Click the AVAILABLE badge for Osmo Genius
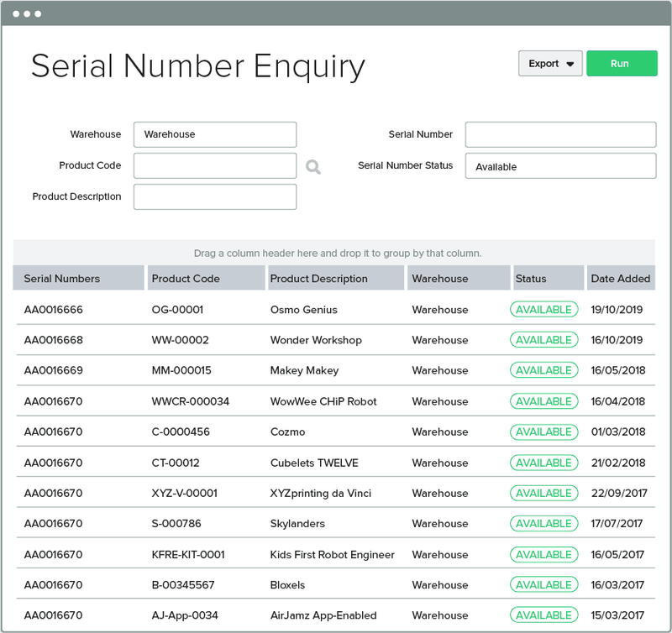Viewport: 672px width, 633px height. pyautogui.click(x=543, y=310)
